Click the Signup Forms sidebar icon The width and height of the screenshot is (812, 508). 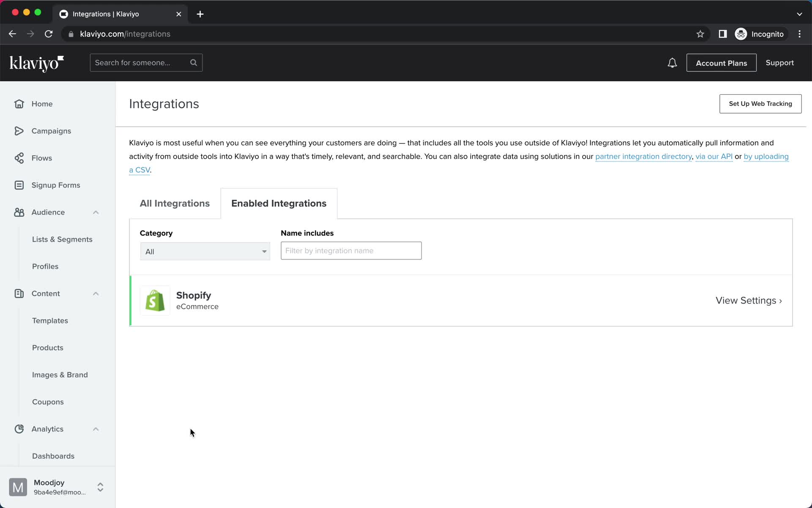pyautogui.click(x=19, y=185)
